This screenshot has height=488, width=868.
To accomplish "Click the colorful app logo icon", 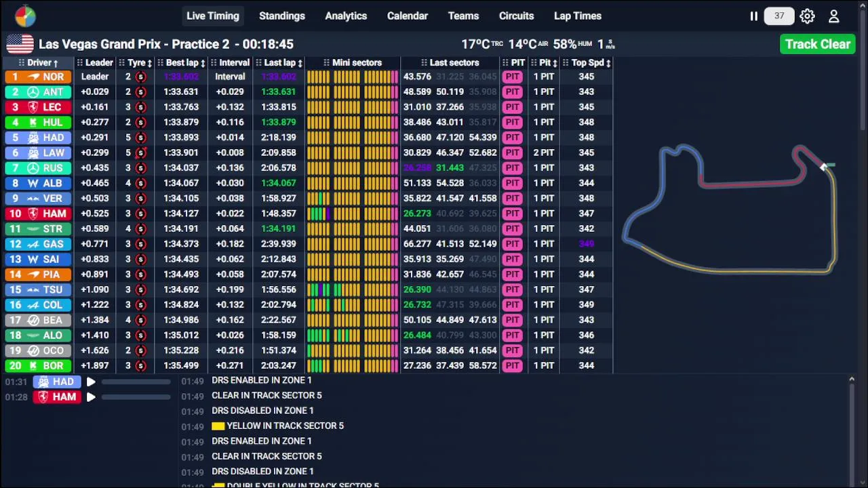I will pyautogui.click(x=25, y=16).
